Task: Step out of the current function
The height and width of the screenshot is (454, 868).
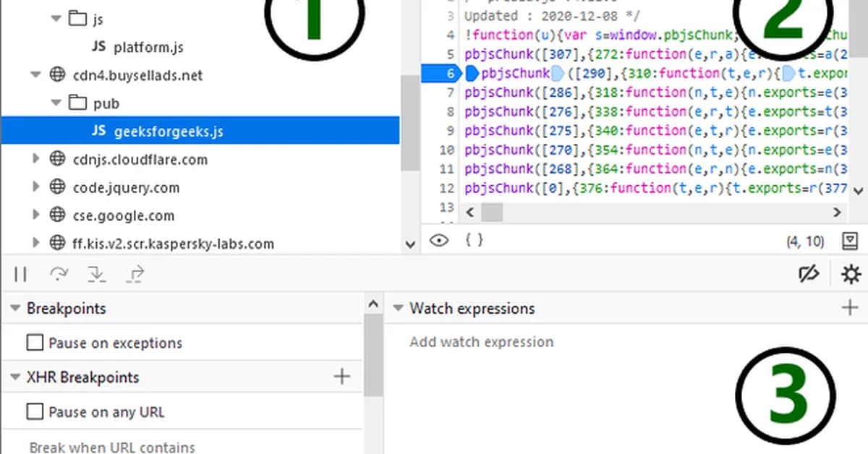Action: tap(135, 274)
